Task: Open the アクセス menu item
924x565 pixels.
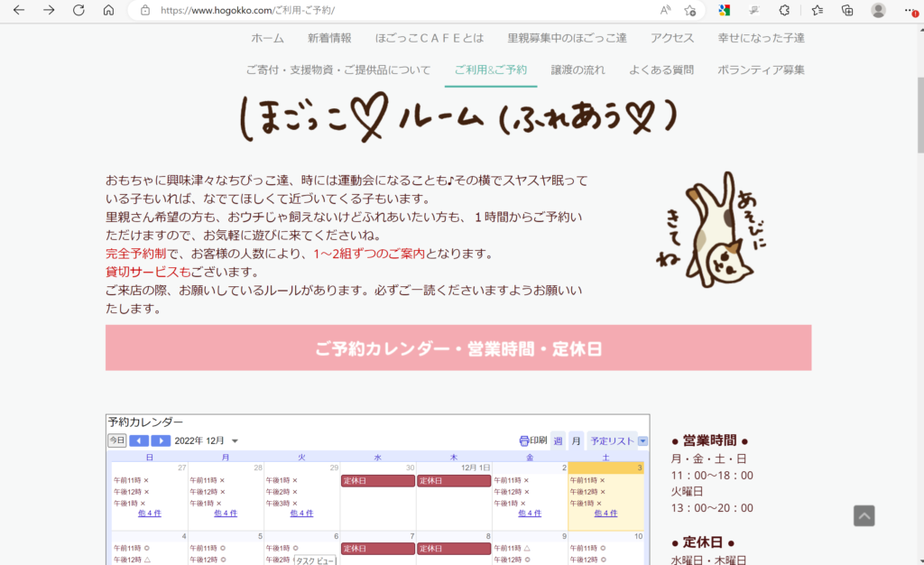Action: coord(672,38)
